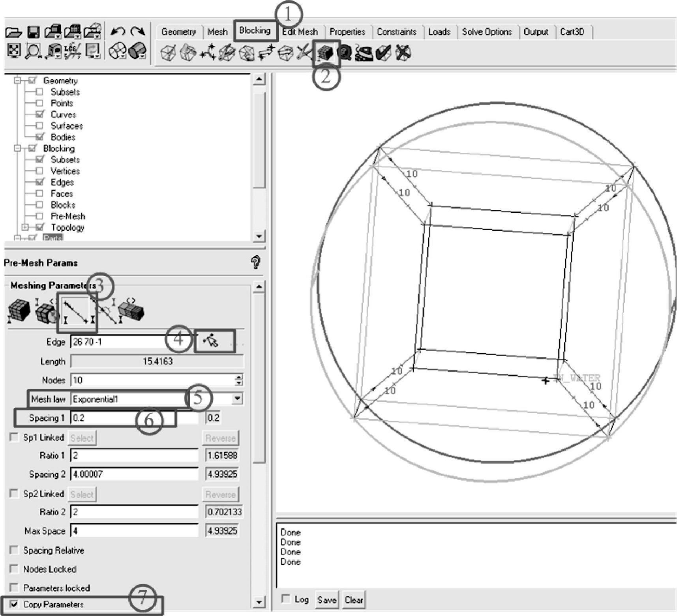The width and height of the screenshot is (677, 616).
Task: Select Refinement block icon
Action: [131, 311]
